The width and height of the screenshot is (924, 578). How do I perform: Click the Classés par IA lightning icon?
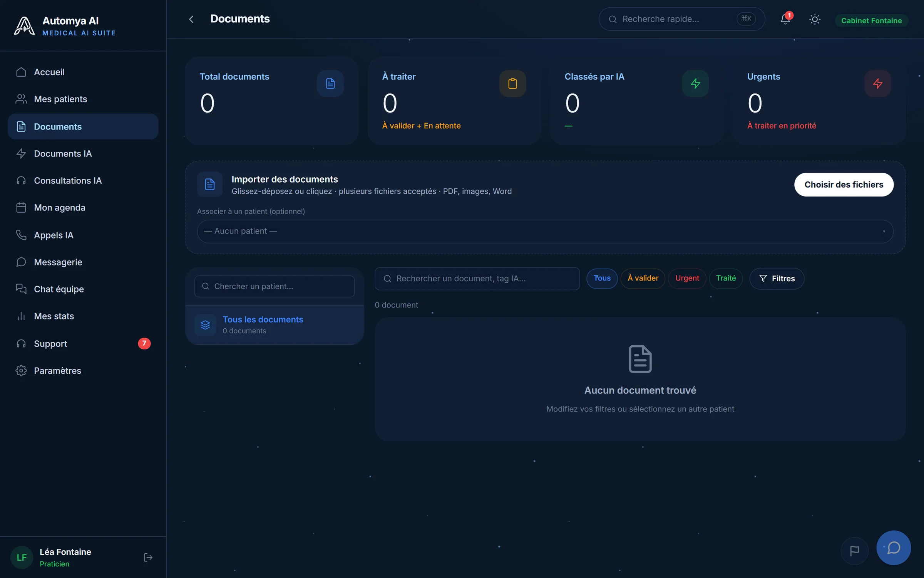(695, 83)
